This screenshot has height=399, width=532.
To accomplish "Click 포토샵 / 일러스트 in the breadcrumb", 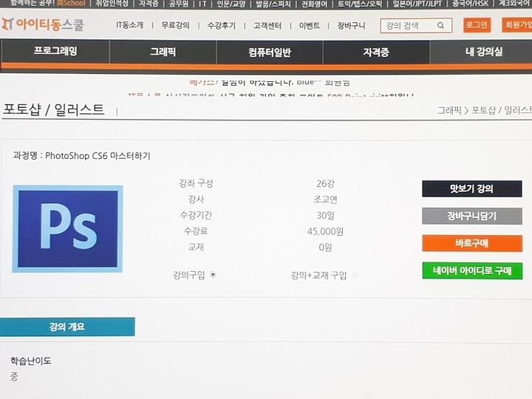I will pos(502,110).
